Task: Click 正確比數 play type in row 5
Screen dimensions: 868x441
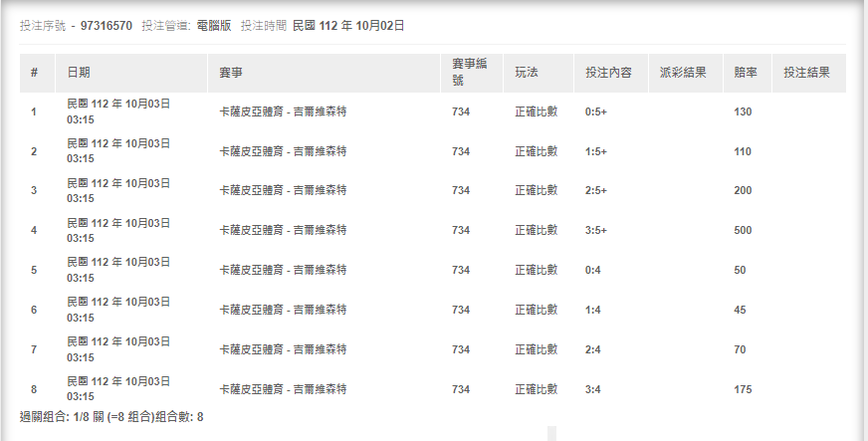Action: click(x=536, y=270)
